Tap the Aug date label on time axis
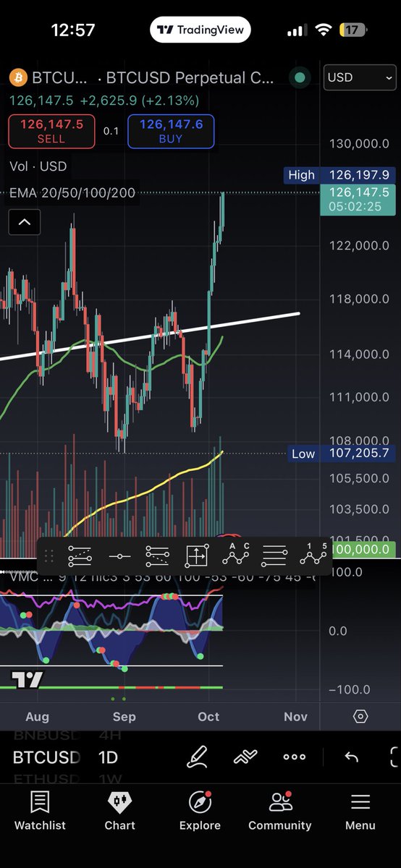The width and height of the screenshot is (401, 868). coord(37,717)
